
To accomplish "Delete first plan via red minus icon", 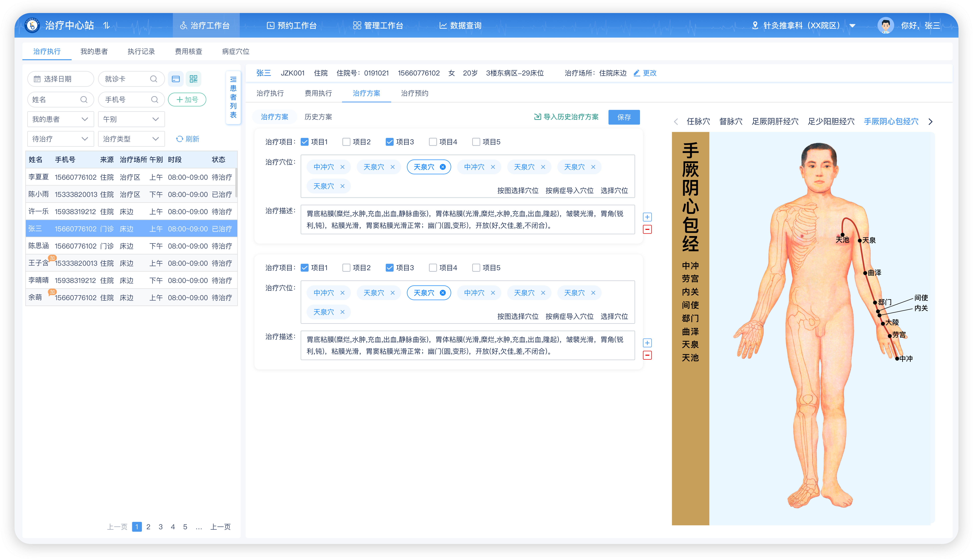I will [647, 230].
